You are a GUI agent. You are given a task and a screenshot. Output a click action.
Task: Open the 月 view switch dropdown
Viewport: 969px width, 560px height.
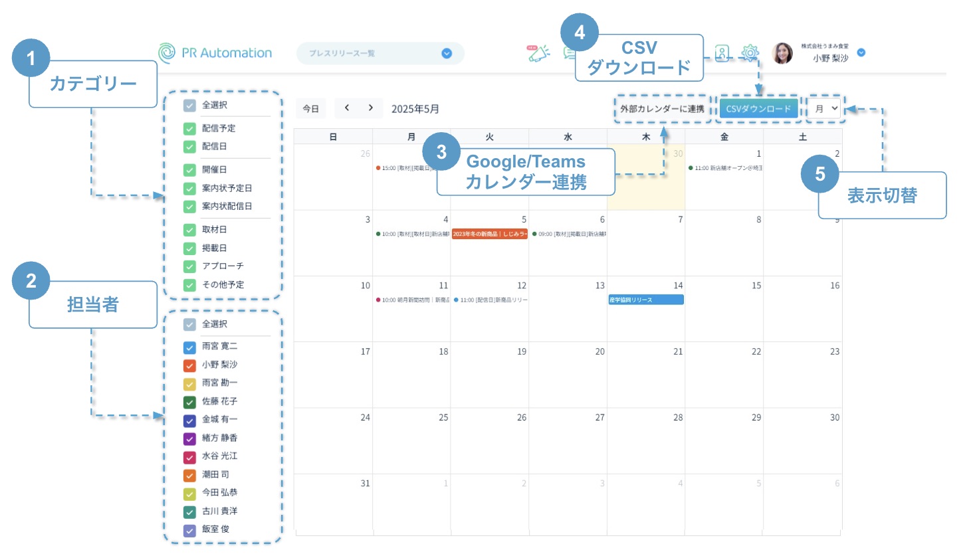click(x=826, y=109)
